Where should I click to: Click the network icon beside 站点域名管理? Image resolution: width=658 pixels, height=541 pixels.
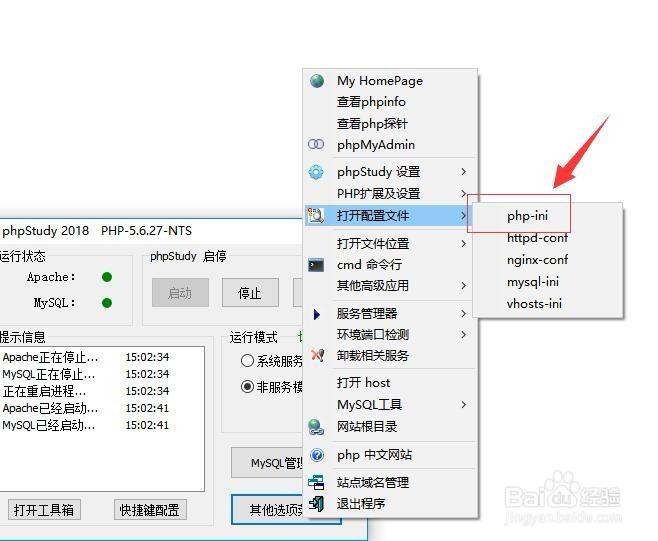[x=316, y=483]
